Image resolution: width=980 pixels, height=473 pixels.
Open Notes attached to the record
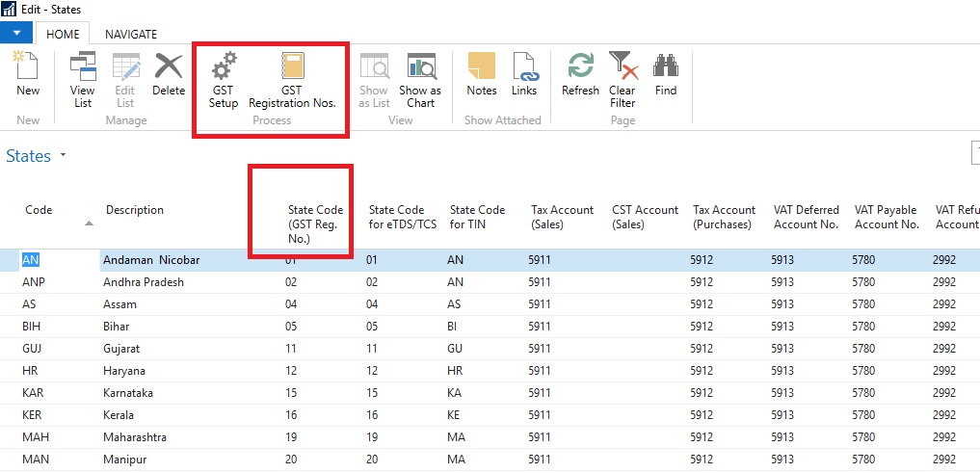tap(482, 74)
